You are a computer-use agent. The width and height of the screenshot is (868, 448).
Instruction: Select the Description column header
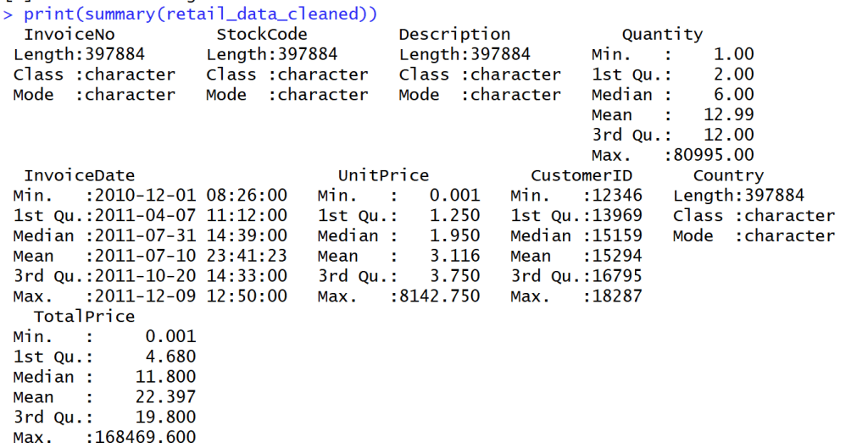click(x=454, y=35)
